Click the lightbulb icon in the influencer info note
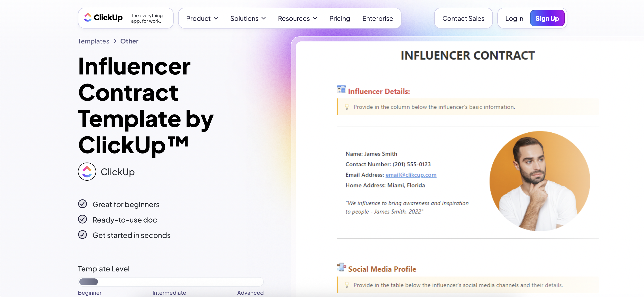The width and height of the screenshot is (644, 297). [347, 107]
